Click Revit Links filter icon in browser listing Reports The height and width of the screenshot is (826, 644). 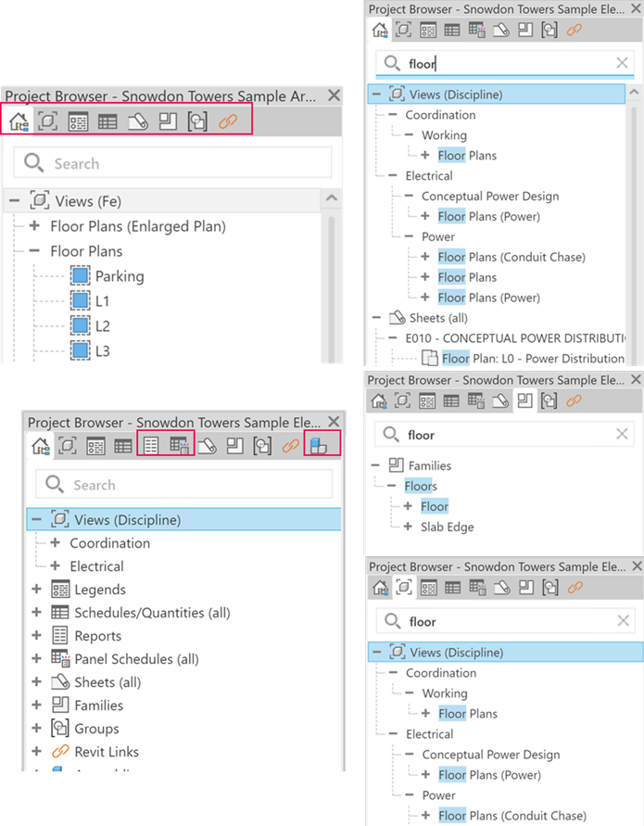[291, 446]
